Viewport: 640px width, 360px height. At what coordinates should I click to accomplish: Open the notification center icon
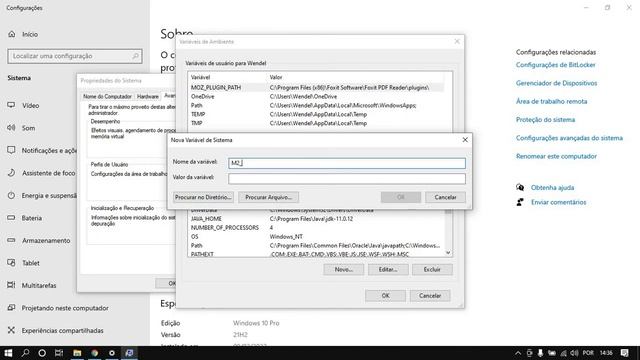pyautogui.click(x=624, y=353)
